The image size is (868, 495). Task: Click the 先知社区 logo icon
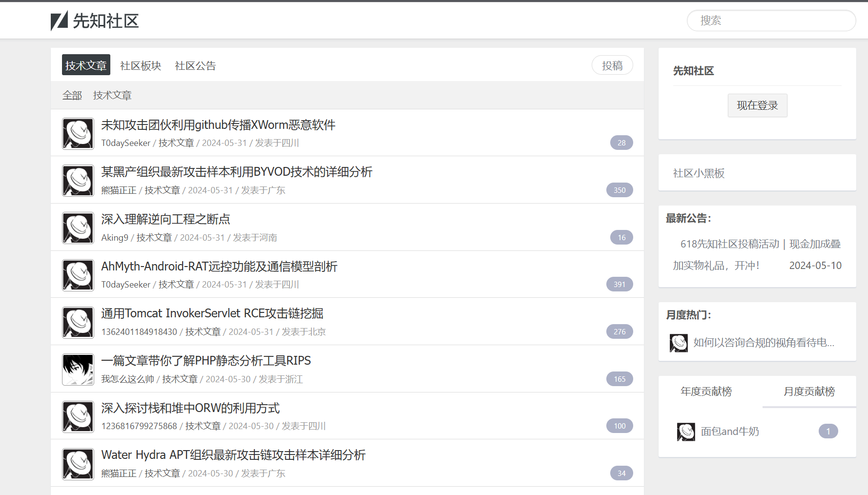click(x=59, y=21)
